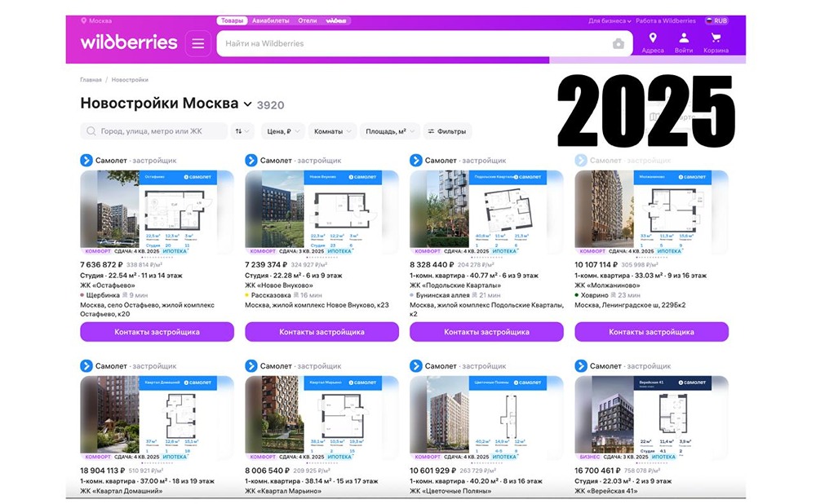
Task: Open Самолет developer logo for Новое Внуково listing
Action: point(251,160)
